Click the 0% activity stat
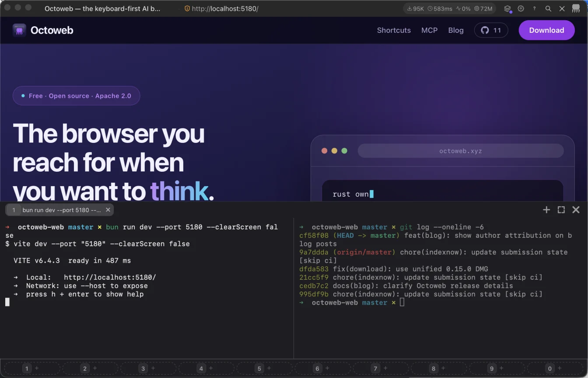 pyautogui.click(x=463, y=8)
